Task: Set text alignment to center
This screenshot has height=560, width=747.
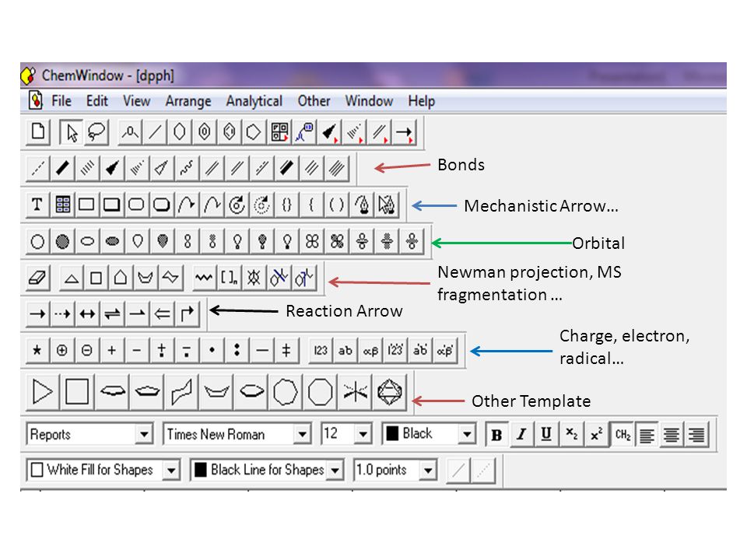Action: (x=672, y=434)
